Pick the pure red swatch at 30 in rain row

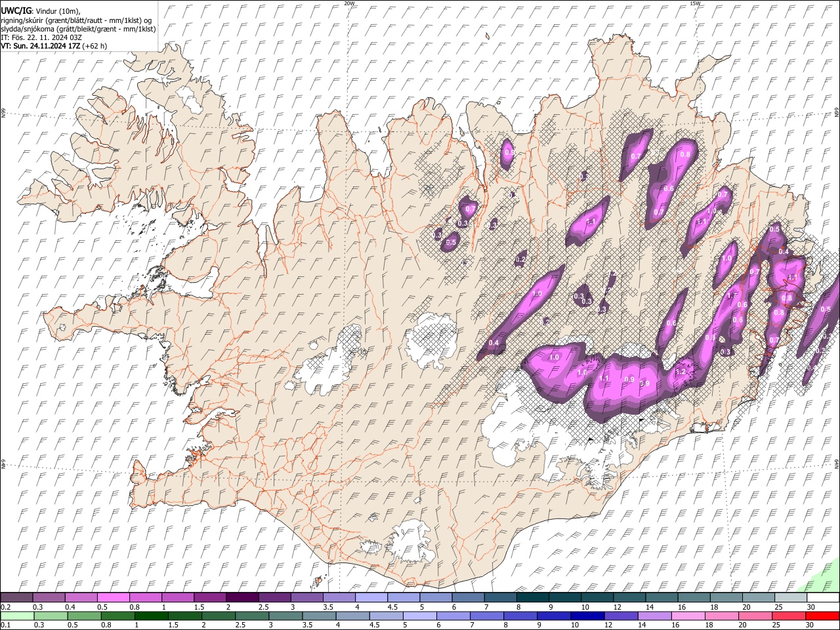pos(822,616)
